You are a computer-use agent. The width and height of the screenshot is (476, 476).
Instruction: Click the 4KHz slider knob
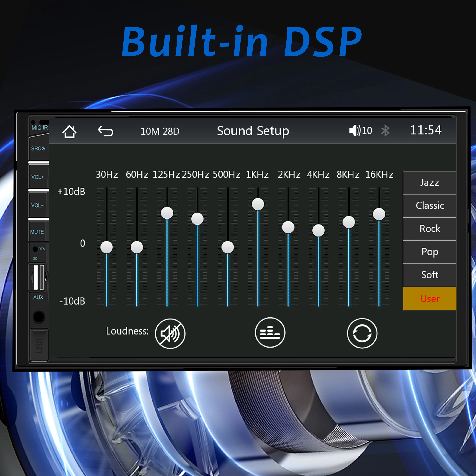pos(319,230)
